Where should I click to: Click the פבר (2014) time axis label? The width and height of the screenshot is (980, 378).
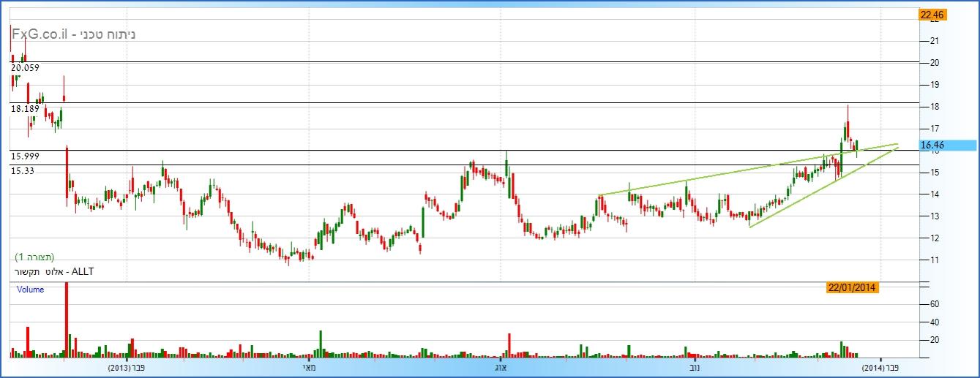883,367
